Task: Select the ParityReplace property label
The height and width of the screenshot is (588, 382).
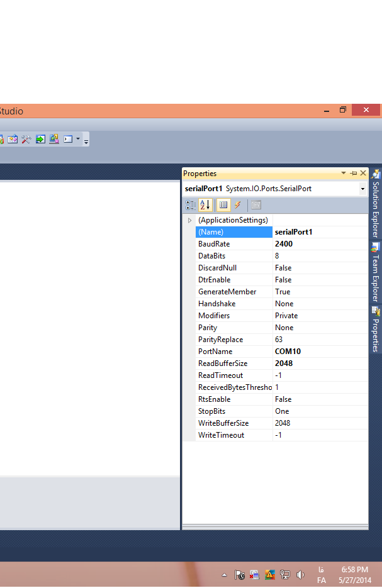Action: tap(221, 340)
